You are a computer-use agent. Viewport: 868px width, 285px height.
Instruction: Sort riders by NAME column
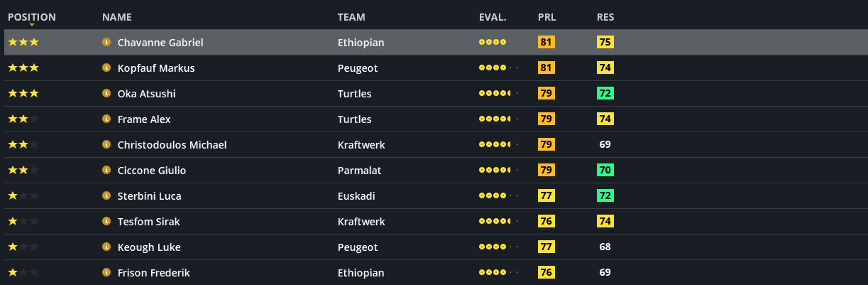tap(116, 17)
